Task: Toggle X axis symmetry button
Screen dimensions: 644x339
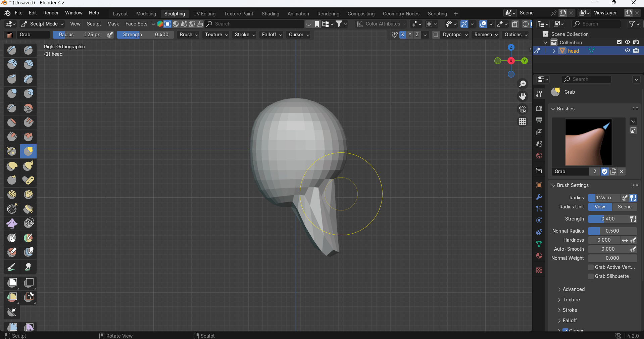Action: click(402, 35)
